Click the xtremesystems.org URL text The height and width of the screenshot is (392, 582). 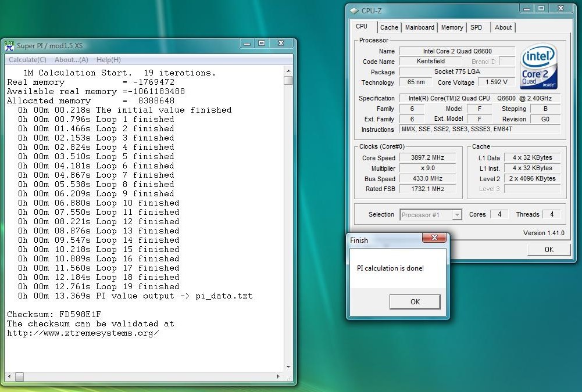[x=83, y=333]
